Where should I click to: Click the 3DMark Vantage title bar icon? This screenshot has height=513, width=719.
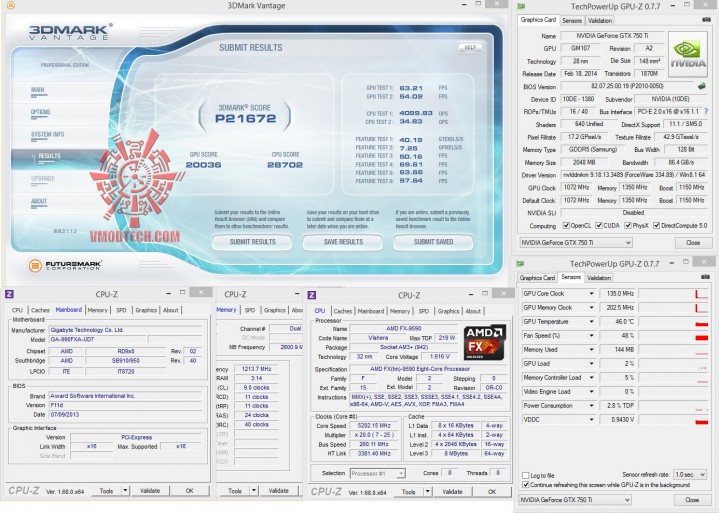coord(11,6)
